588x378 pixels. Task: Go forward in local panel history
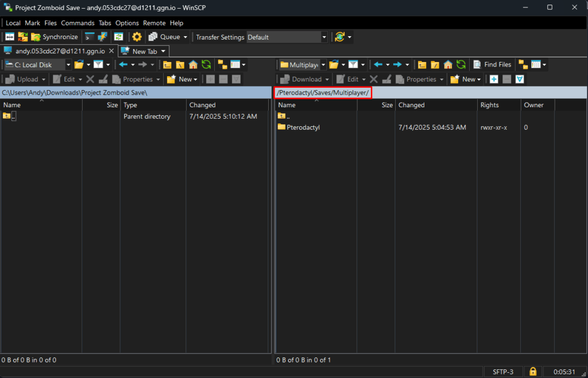coord(142,65)
